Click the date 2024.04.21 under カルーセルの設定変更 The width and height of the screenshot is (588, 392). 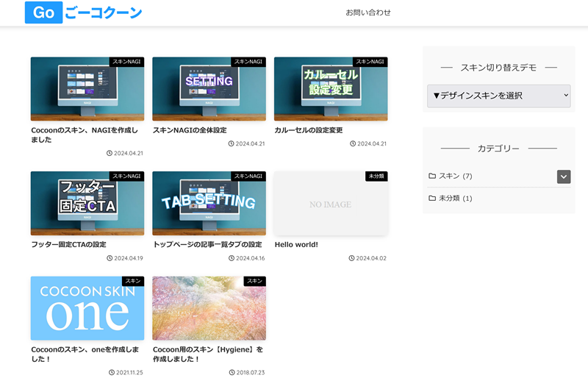372,143
